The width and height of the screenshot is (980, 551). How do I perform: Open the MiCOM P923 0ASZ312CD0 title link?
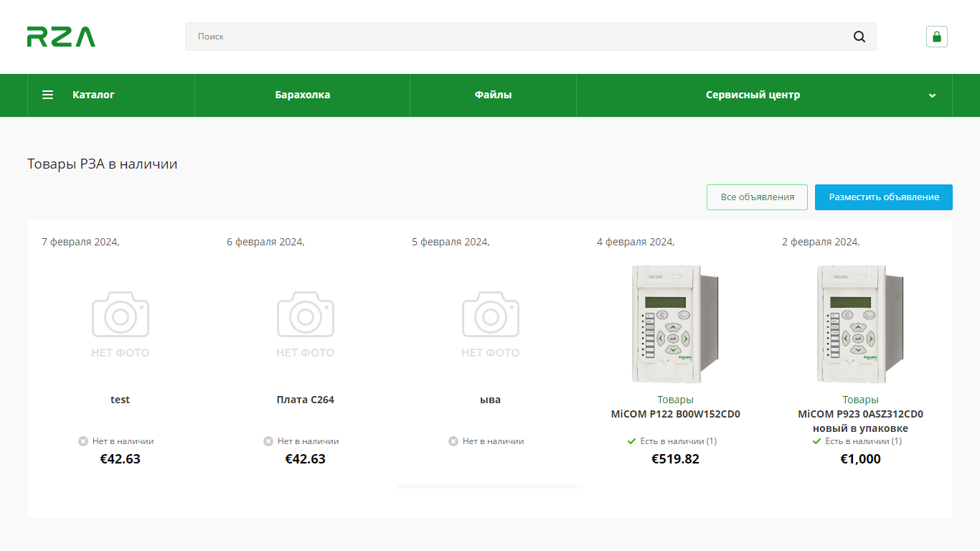pyautogui.click(x=861, y=421)
